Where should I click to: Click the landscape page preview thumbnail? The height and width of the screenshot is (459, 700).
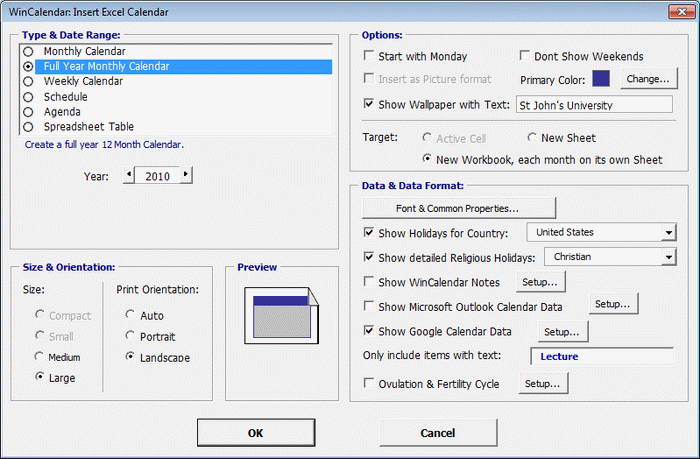click(x=281, y=316)
